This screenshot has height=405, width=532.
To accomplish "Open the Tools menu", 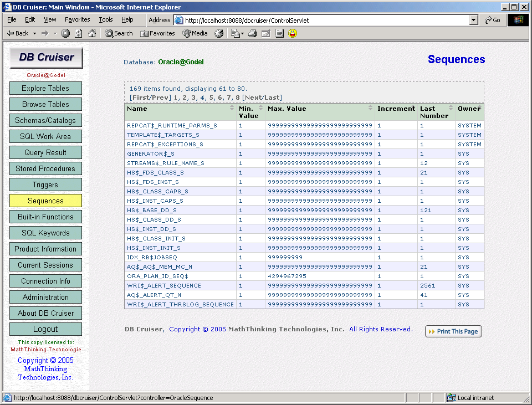I will point(105,19).
